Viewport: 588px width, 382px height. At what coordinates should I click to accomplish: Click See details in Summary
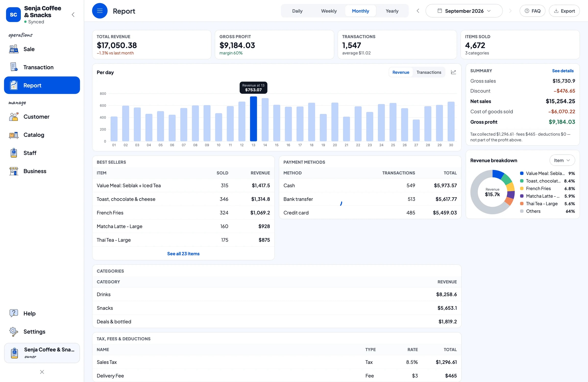point(563,71)
